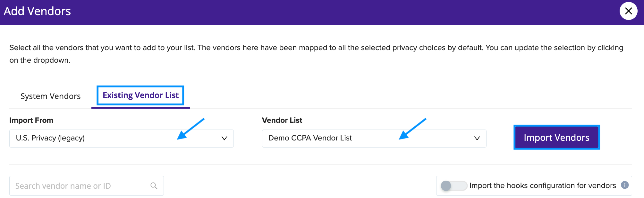
Task: Click the purple underline below the active tab
Action: (141, 108)
